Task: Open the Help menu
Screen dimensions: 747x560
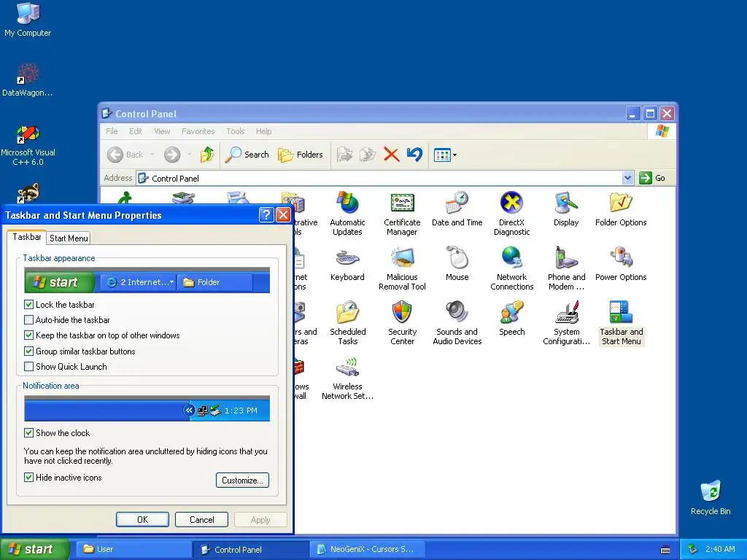Action: point(263,131)
